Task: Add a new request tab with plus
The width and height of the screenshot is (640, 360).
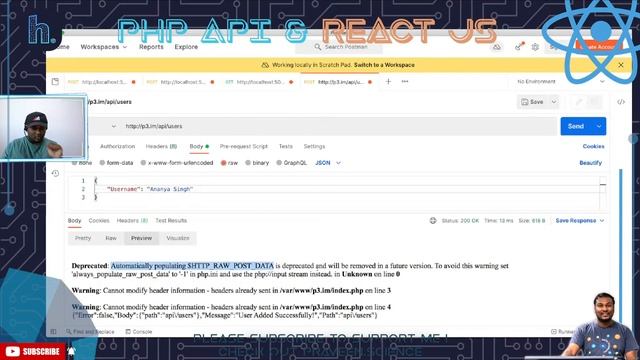Action: 388,82
